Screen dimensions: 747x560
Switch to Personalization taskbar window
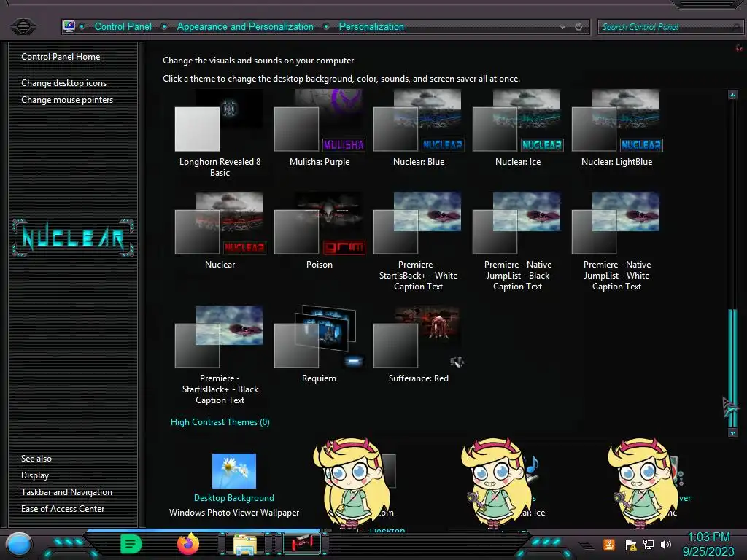click(x=302, y=544)
